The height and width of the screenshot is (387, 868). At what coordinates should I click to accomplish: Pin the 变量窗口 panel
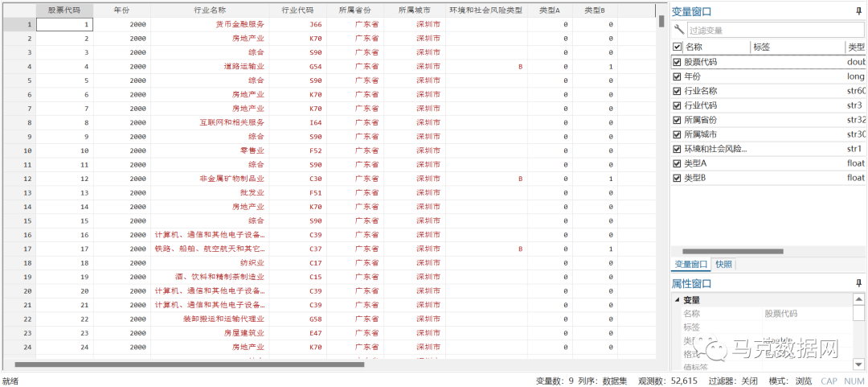coord(858,11)
